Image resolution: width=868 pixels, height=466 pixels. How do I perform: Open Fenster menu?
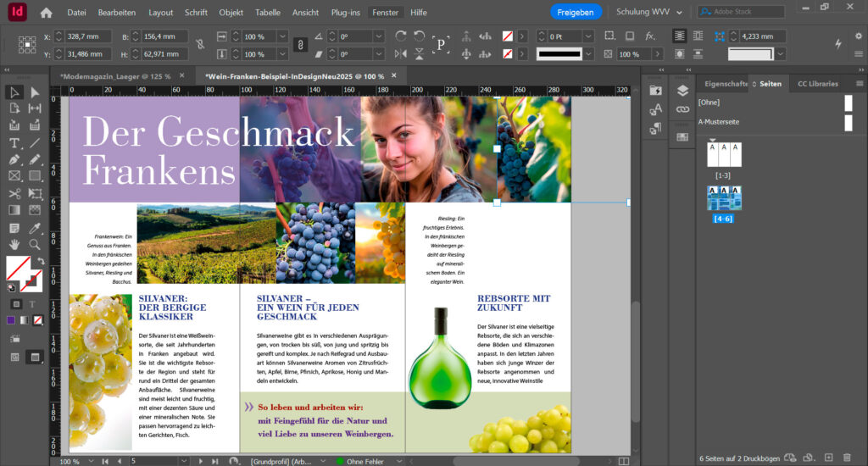[385, 12]
